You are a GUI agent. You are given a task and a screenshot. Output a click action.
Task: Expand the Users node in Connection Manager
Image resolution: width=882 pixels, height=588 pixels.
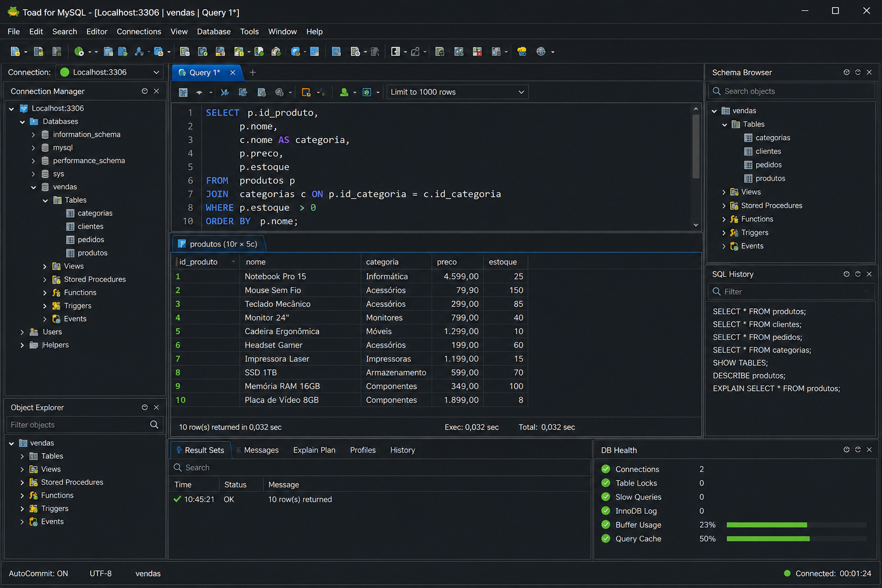[22, 332]
